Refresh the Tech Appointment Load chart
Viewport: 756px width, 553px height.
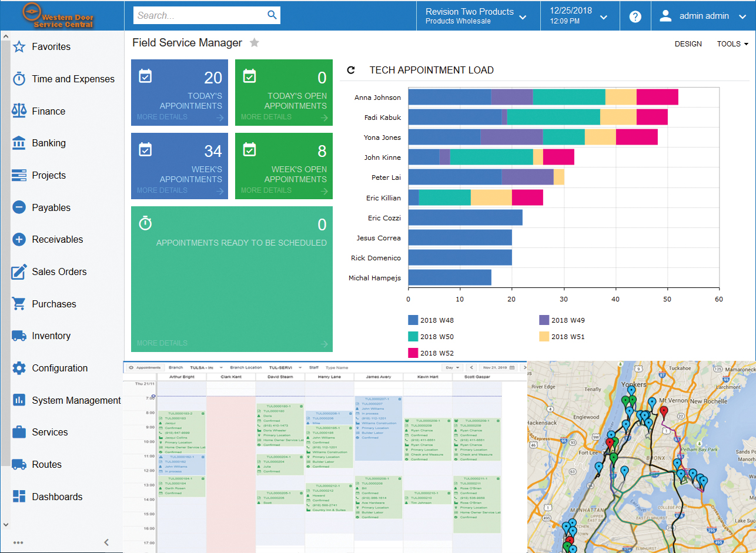click(351, 71)
